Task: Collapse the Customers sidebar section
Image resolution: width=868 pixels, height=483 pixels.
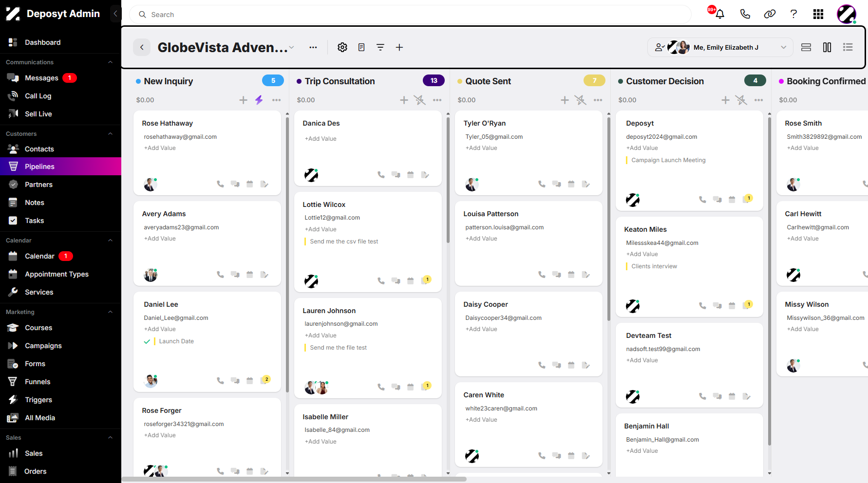Action: (x=110, y=134)
